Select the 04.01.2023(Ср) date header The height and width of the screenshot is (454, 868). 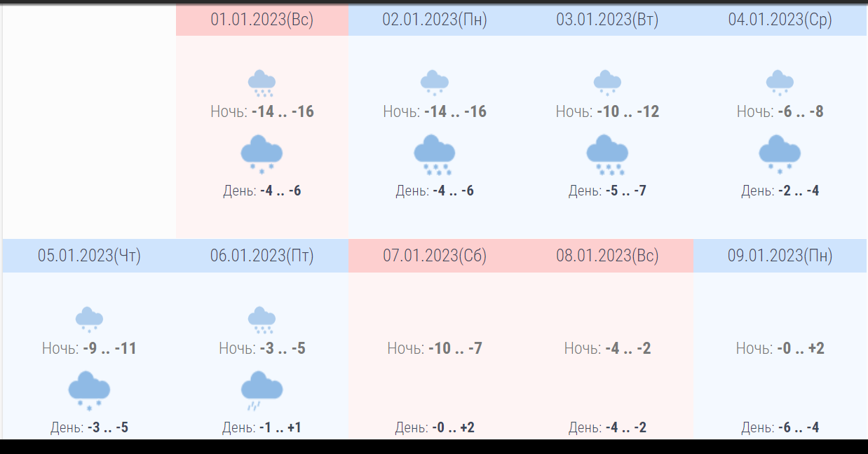coord(780,20)
